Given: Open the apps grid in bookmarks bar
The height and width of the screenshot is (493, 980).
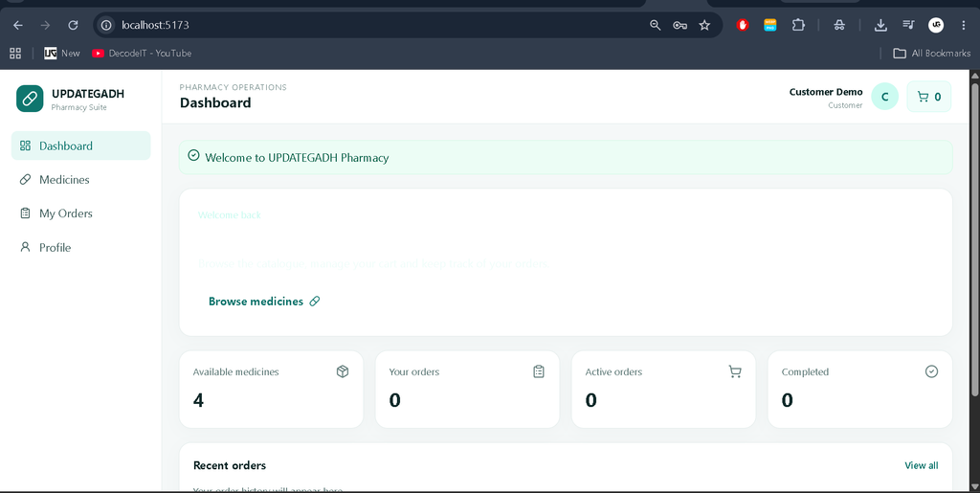Looking at the screenshot, I should [x=15, y=53].
